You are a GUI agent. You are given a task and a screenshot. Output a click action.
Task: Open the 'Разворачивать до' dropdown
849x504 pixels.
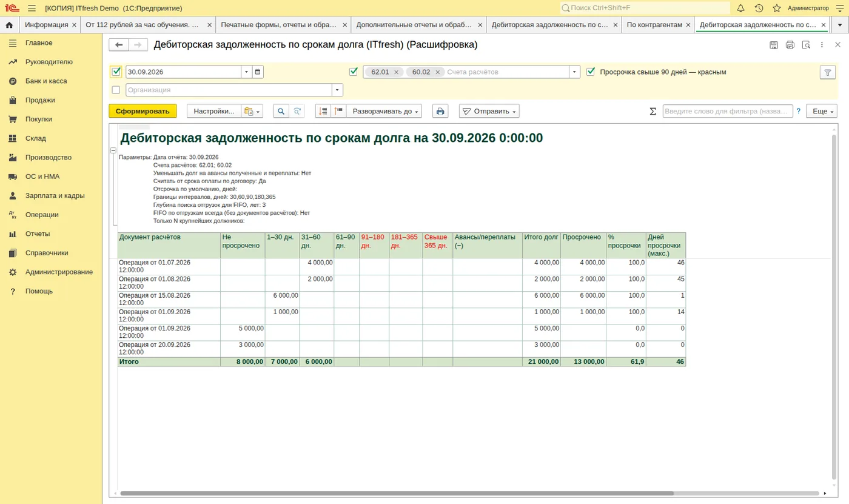[384, 111]
